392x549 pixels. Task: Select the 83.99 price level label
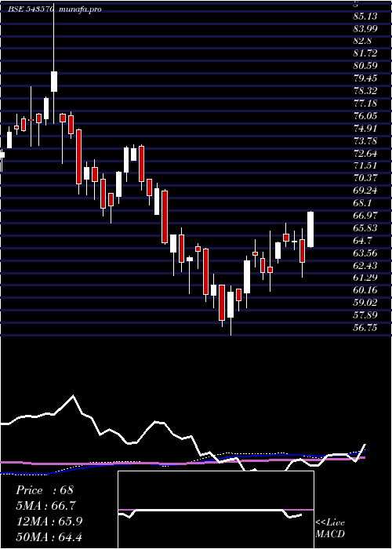(x=365, y=29)
